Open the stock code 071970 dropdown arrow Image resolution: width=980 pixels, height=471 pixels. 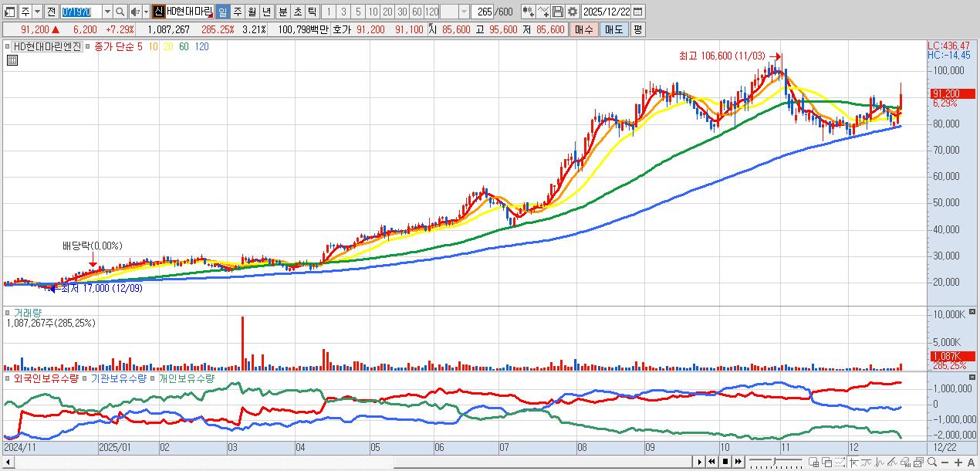[107, 12]
